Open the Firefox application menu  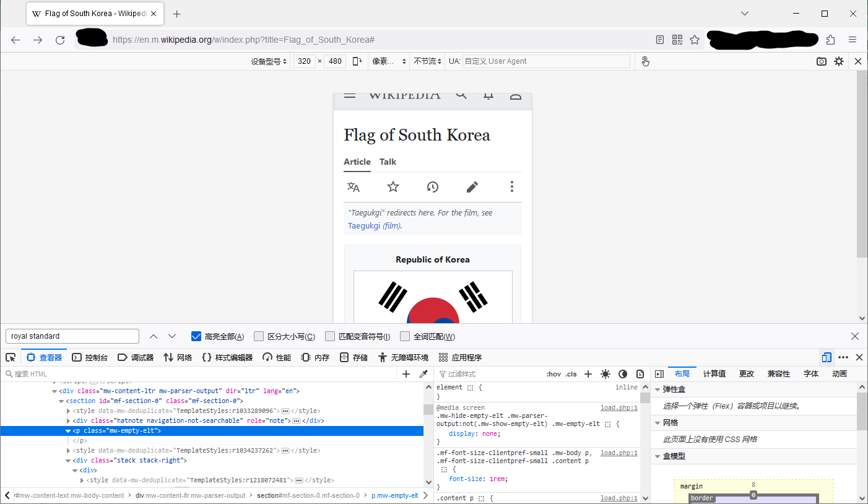(x=853, y=40)
